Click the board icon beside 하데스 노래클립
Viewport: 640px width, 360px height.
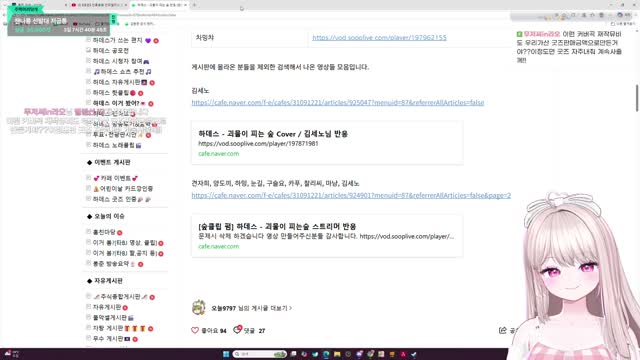88,145
